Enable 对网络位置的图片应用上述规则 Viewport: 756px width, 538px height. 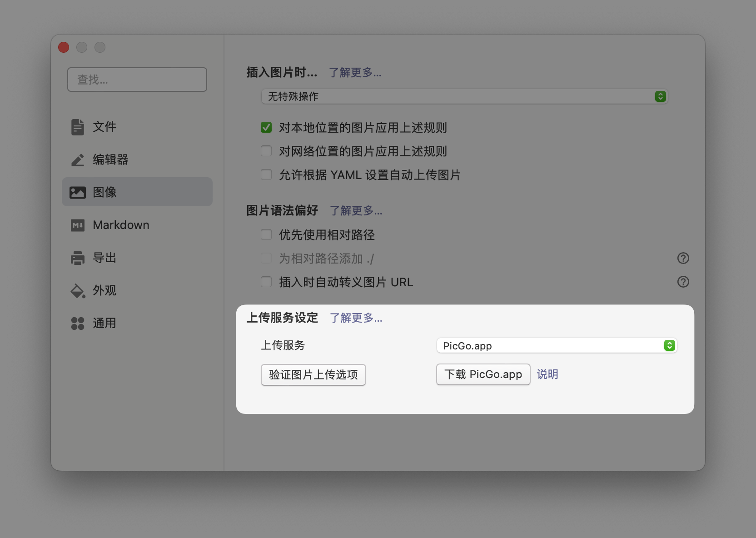(266, 151)
